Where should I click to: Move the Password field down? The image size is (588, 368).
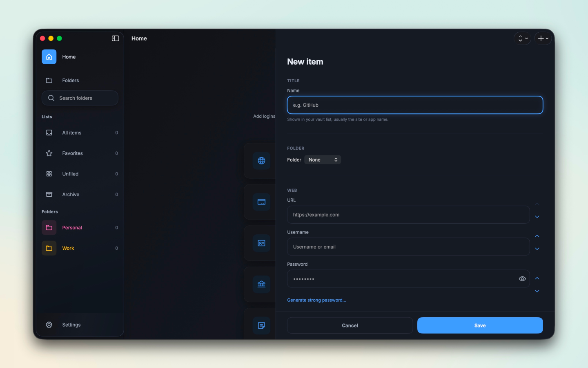[537, 292]
